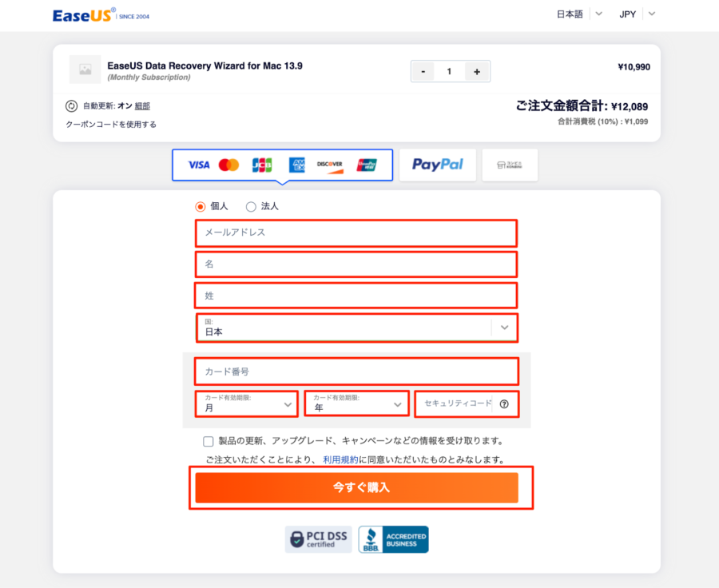
Task: Open the expiry 月 dropdown
Action: click(x=247, y=404)
